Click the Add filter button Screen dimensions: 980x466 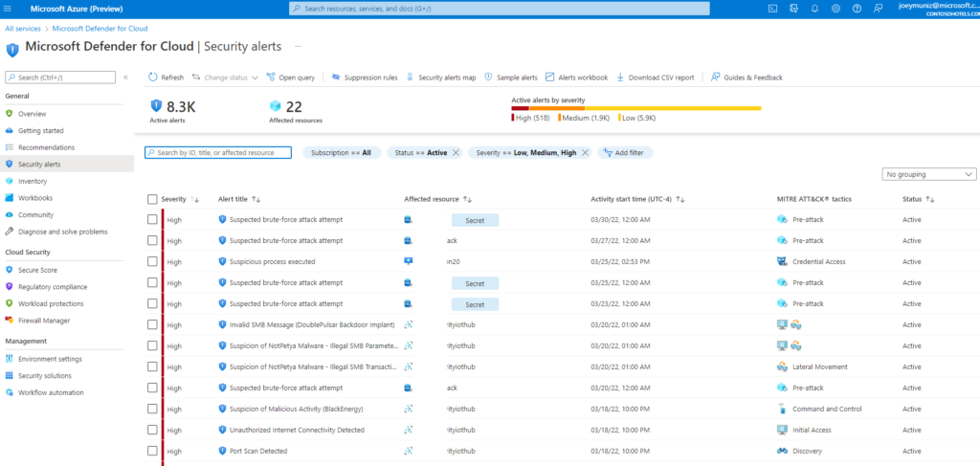click(x=623, y=152)
